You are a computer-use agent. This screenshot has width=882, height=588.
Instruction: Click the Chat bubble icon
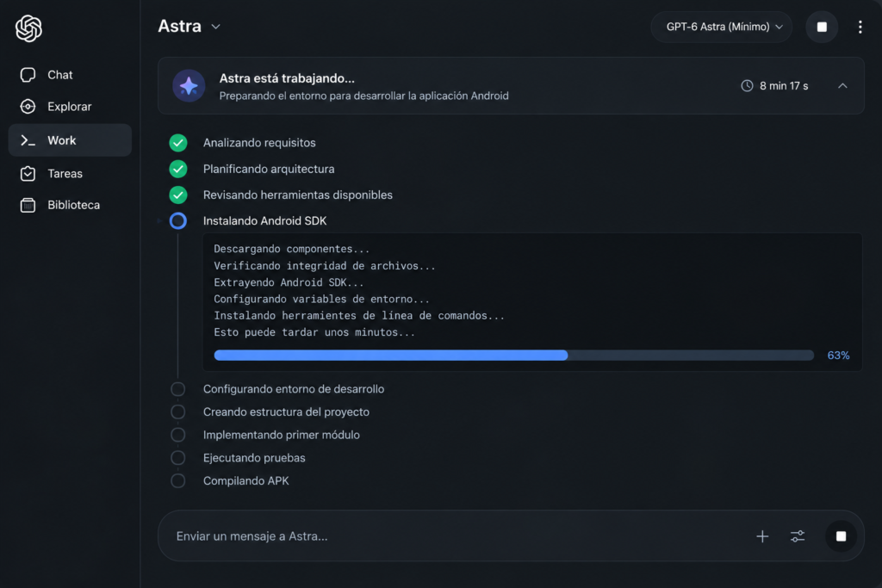point(28,75)
